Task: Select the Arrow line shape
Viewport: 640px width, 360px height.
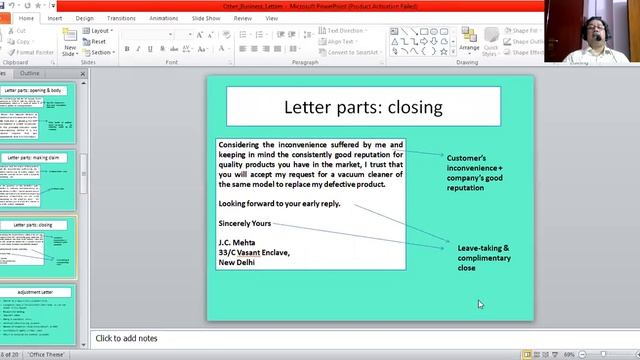Action: click(x=414, y=31)
